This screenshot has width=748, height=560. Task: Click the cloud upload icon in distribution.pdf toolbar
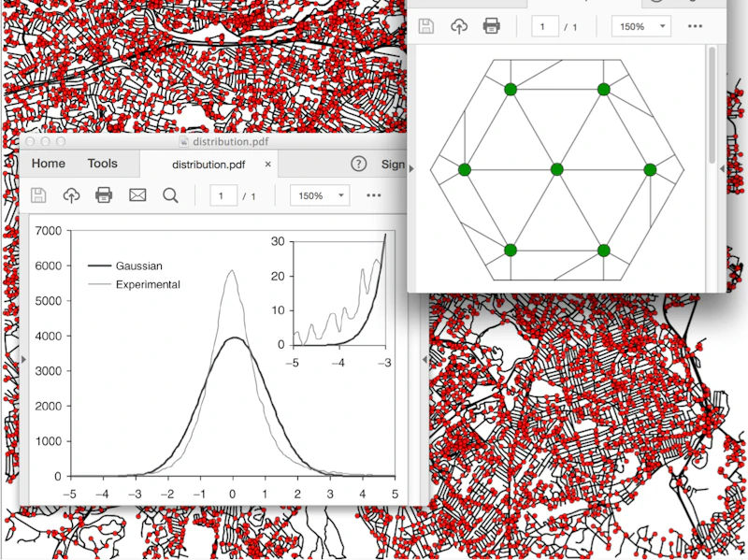(x=72, y=195)
